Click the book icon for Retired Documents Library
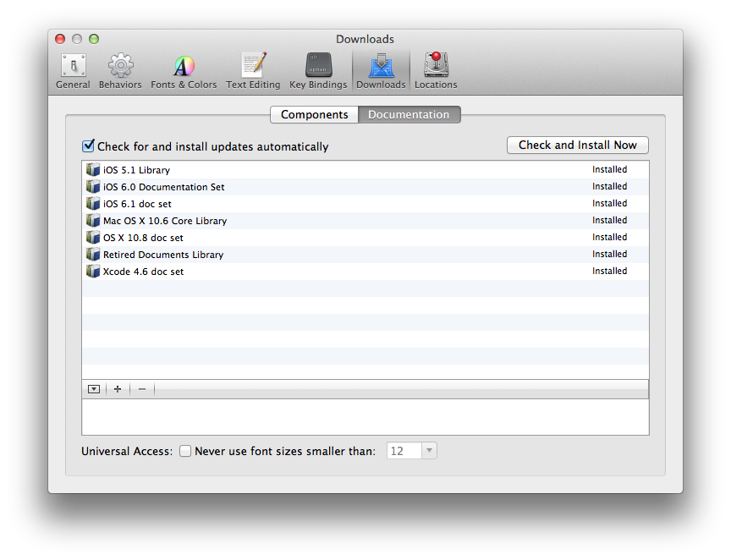The image size is (731, 560). pyautogui.click(x=93, y=254)
